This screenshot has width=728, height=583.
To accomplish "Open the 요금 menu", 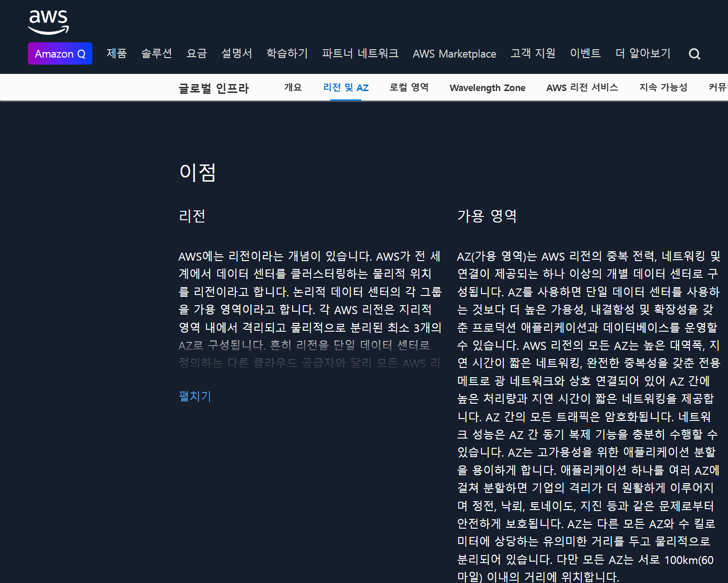I will pos(196,53).
